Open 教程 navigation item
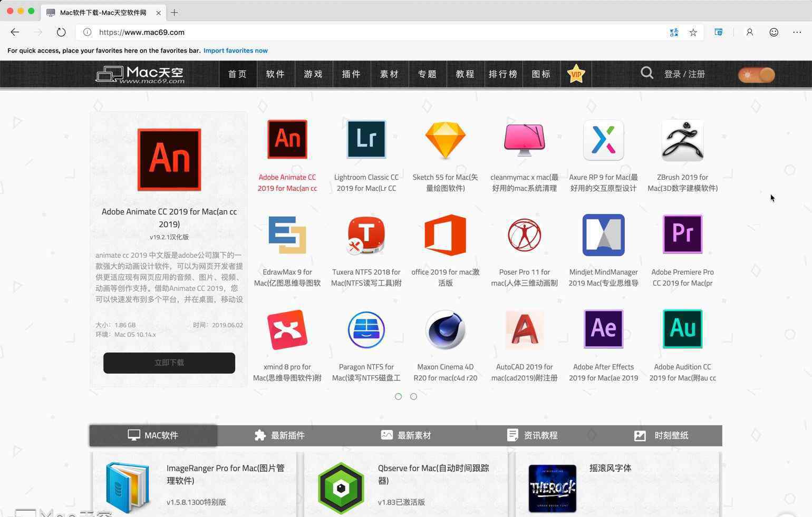Screen dimensions: 812x517 tap(465, 74)
